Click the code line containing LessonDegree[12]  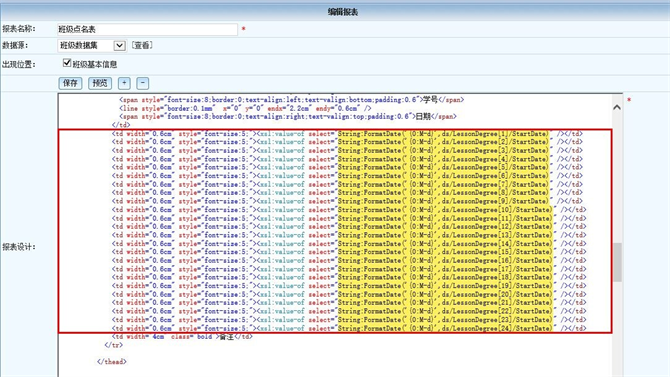349,227
